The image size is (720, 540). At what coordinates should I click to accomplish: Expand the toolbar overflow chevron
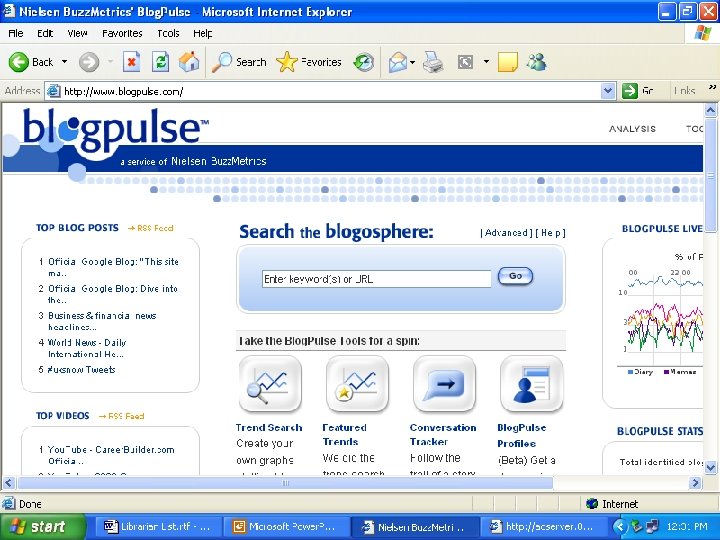click(x=712, y=87)
